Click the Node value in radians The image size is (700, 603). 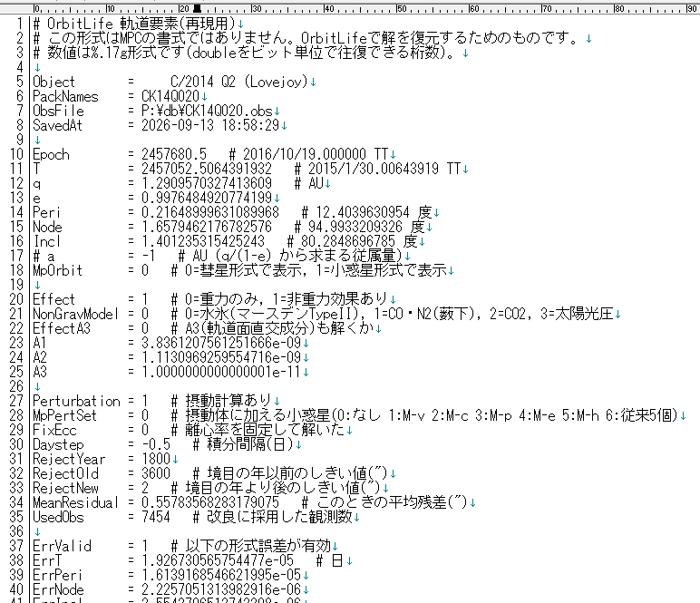coord(207,227)
